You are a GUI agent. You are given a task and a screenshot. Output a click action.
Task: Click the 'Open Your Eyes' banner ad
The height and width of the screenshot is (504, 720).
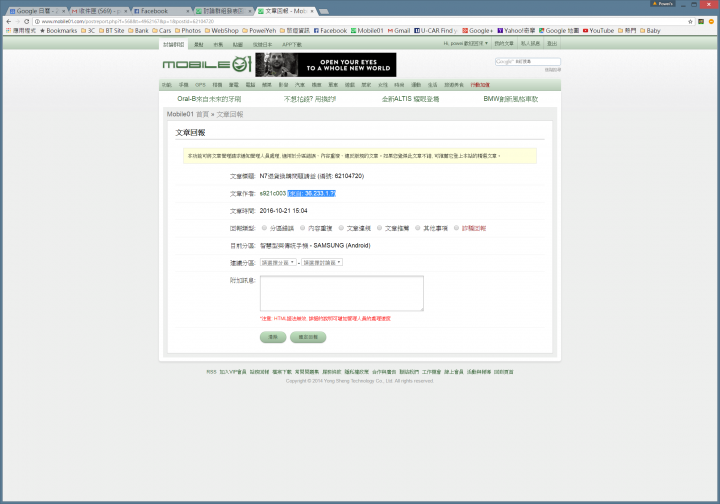[x=326, y=65]
